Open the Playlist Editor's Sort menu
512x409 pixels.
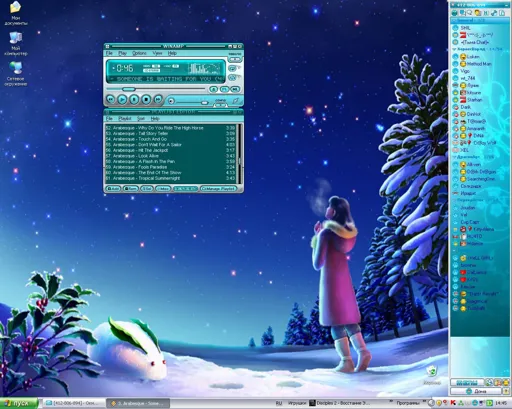[141, 119]
